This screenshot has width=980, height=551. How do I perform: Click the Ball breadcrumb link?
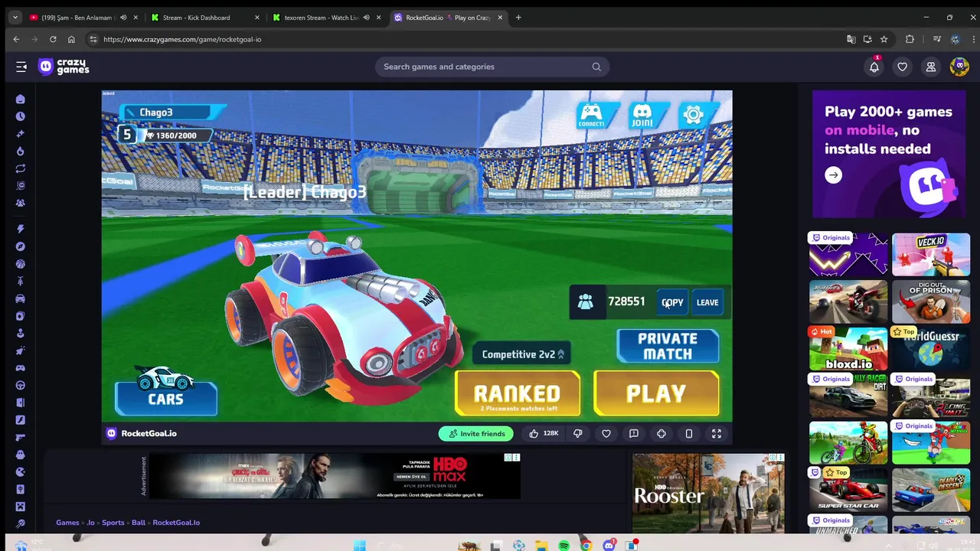click(x=139, y=523)
